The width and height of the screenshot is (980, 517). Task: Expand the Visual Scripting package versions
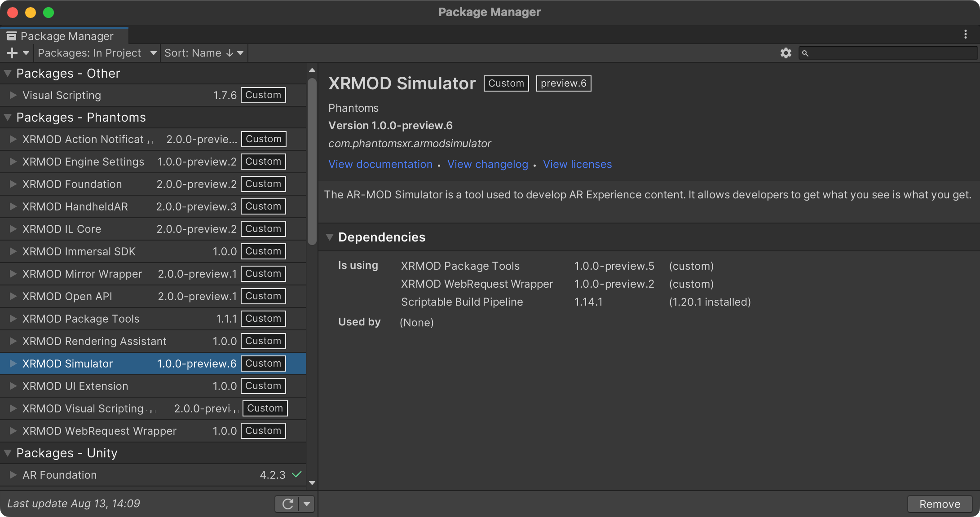click(13, 95)
